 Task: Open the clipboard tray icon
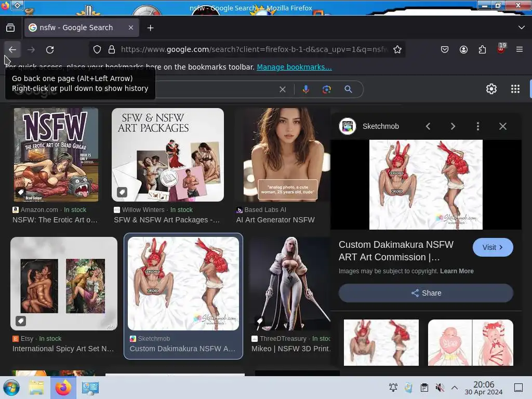coord(424,388)
